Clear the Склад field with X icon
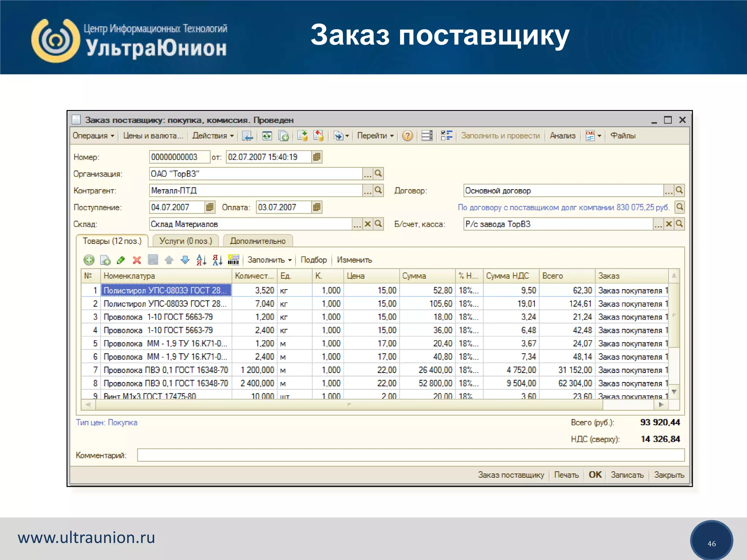This screenshot has height=560, width=747. coord(368,224)
